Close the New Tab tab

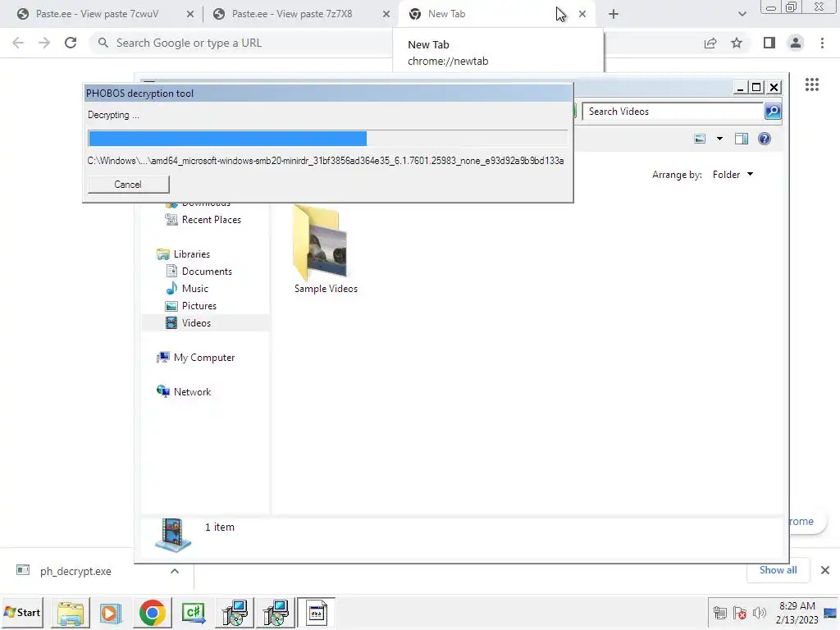pyautogui.click(x=582, y=15)
